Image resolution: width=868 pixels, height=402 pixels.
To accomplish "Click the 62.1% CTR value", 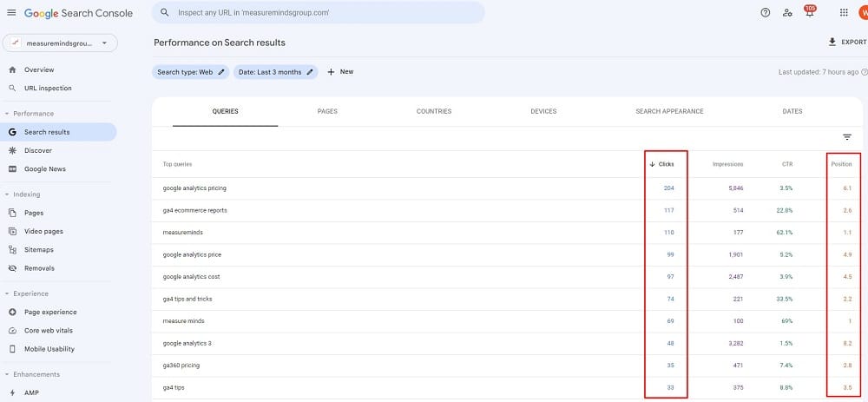I will coord(785,233).
